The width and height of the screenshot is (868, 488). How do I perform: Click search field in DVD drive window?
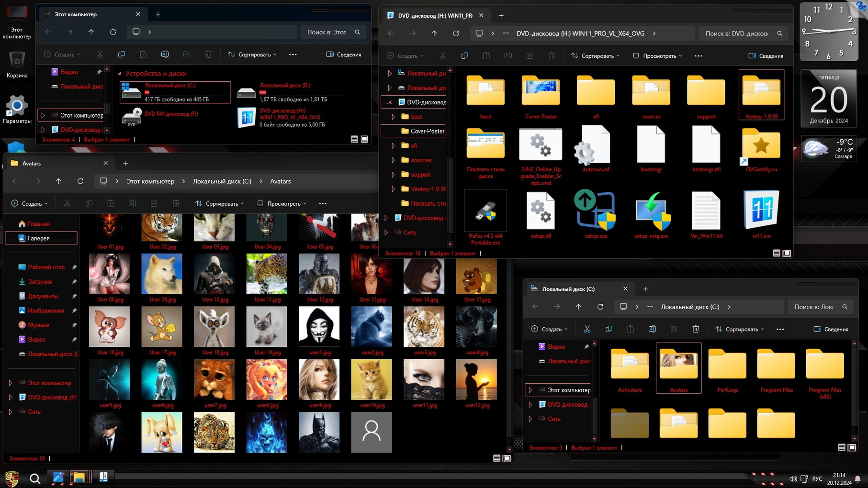743,33
